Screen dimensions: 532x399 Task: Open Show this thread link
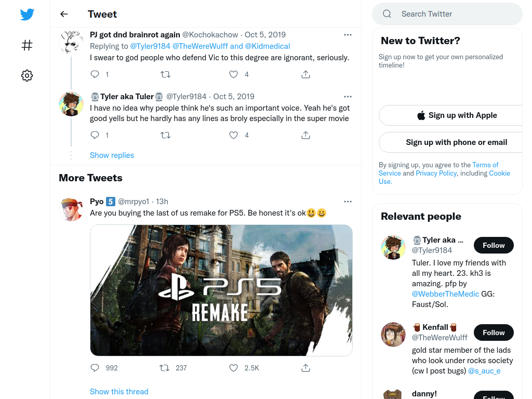(119, 392)
